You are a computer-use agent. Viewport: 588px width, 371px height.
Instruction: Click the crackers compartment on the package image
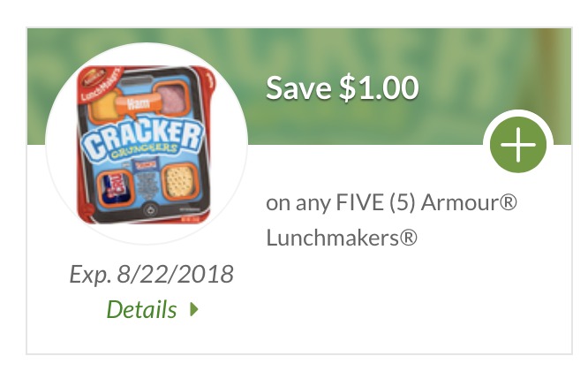pos(180,182)
